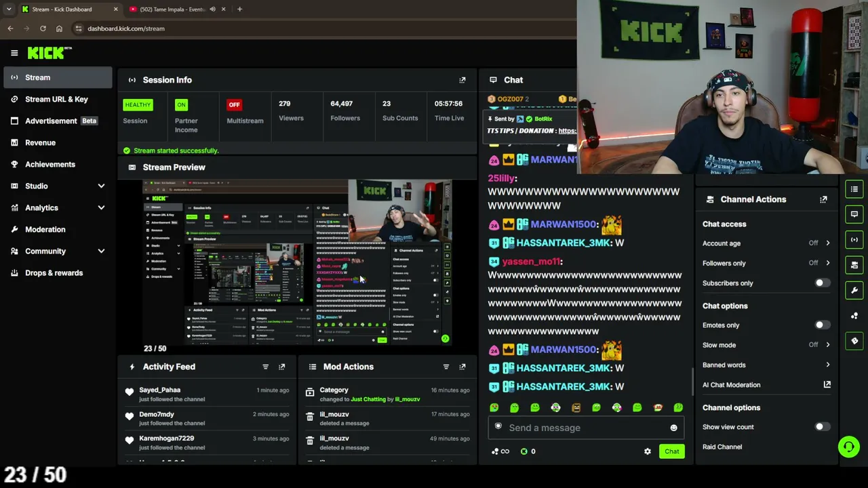This screenshot has height=488, width=868.
Task: Toggle Emotes only mode
Action: click(822, 325)
